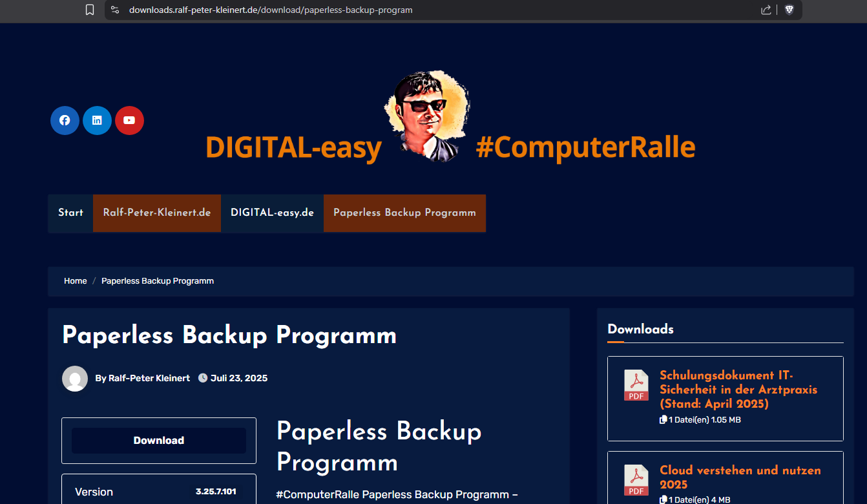Click the share icon in address bar
Image resolution: width=867 pixels, height=504 pixels.
point(766,10)
